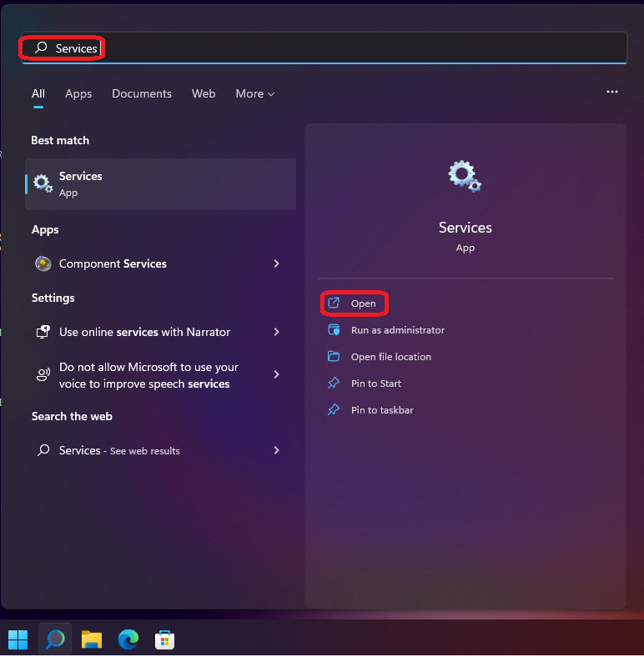Expand Services web results chevron
The height and width of the screenshot is (657, 644).
pos(276,450)
